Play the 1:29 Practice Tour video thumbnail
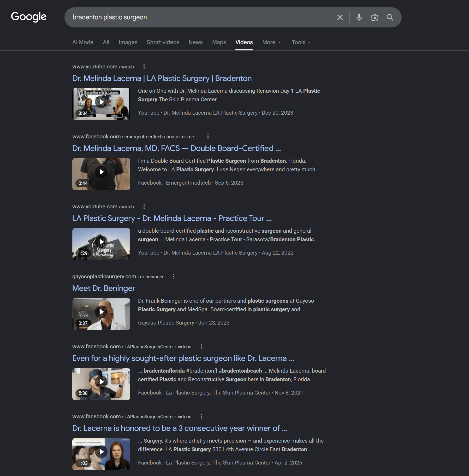The height and width of the screenshot is (476, 469). [101, 244]
